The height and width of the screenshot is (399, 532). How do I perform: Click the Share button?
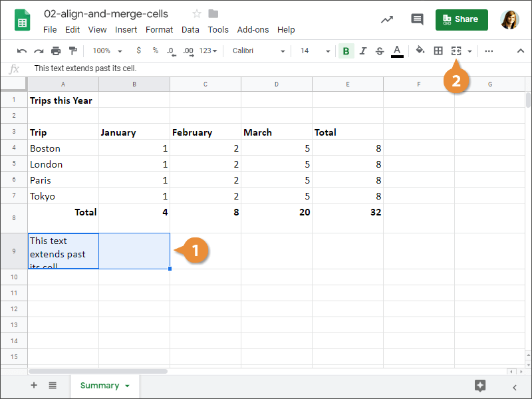tap(462, 20)
